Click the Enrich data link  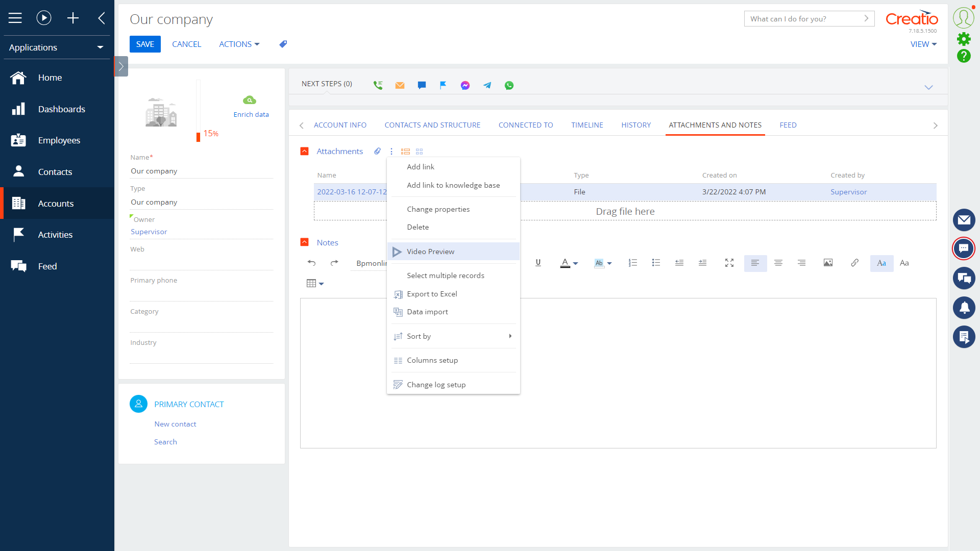click(x=251, y=114)
